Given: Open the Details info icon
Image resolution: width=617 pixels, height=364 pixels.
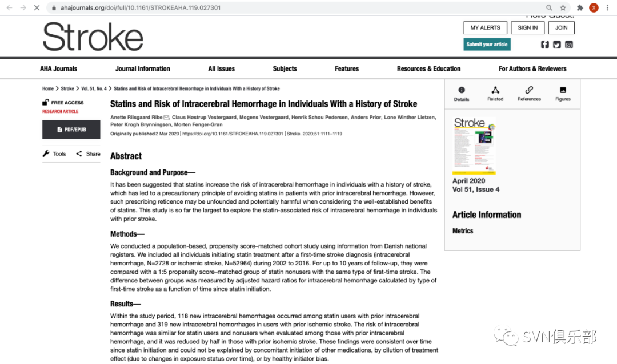Looking at the screenshot, I should [x=462, y=90].
